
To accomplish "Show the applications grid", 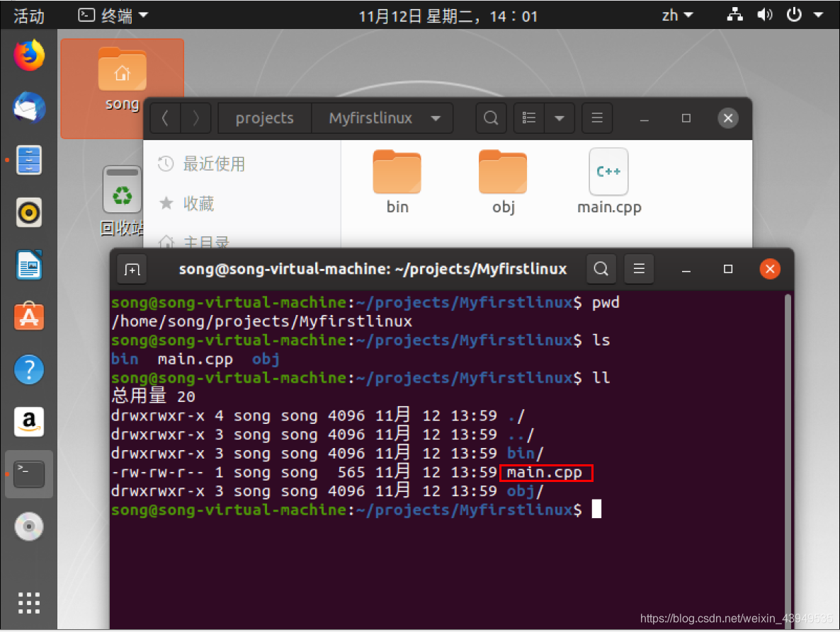I will coord(30,603).
